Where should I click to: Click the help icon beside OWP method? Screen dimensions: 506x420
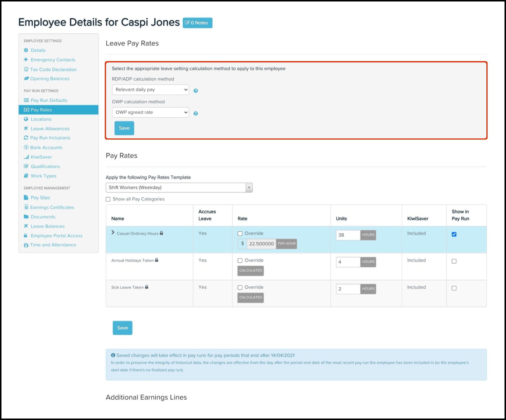point(196,113)
